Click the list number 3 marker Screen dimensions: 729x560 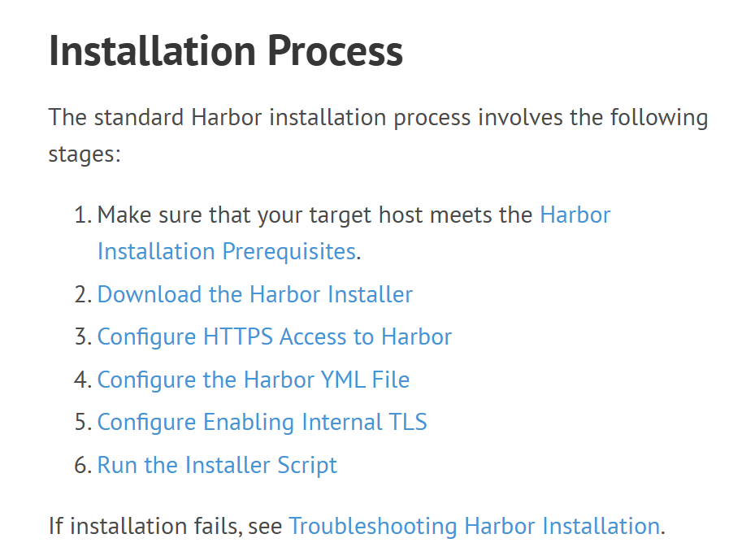[x=83, y=337]
